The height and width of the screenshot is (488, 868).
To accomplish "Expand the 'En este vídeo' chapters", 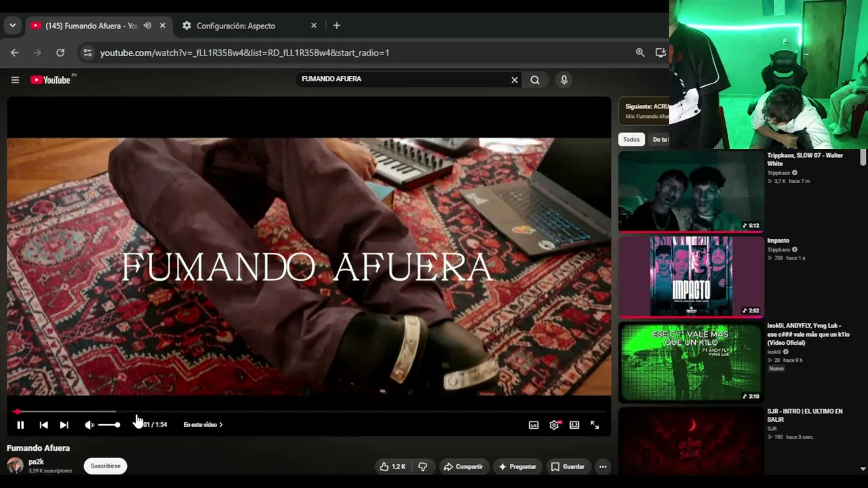I will pos(203,425).
